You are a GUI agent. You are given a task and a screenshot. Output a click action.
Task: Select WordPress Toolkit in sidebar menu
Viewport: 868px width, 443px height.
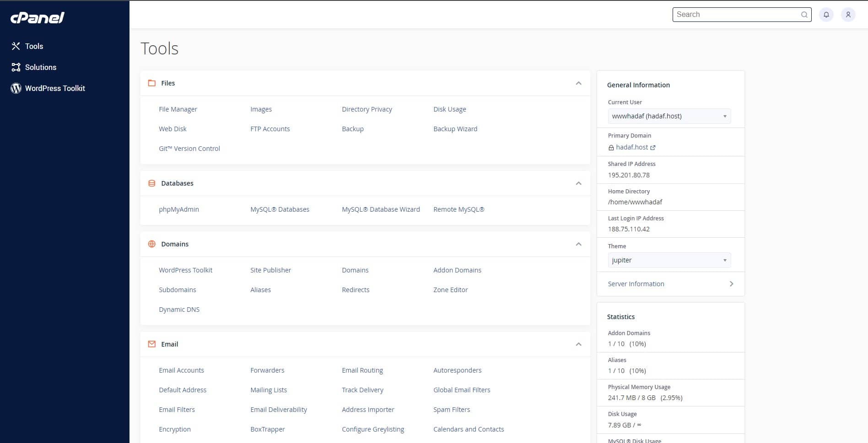pos(55,88)
